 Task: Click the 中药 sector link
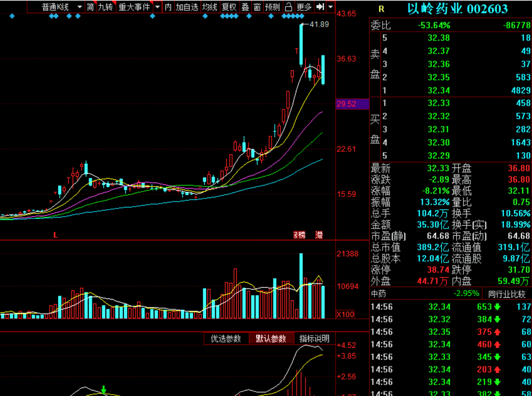[378, 294]
